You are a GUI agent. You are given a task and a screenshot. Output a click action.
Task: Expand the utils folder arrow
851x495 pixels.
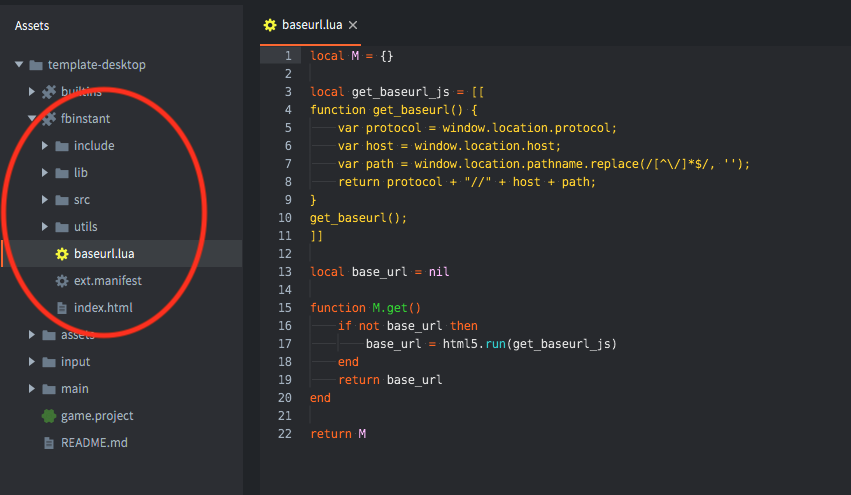pyautogui.click(x=45, y=227)
